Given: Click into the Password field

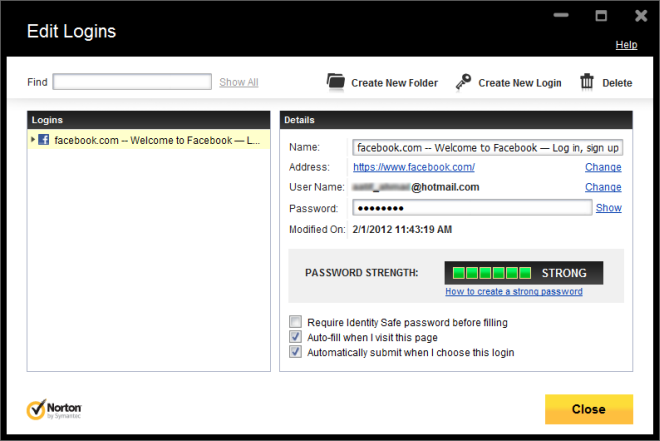Looking at the screenshot, I should [472, 207].
